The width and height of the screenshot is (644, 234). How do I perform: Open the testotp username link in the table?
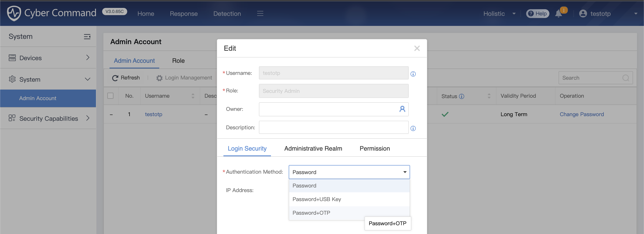click(154, 114)
